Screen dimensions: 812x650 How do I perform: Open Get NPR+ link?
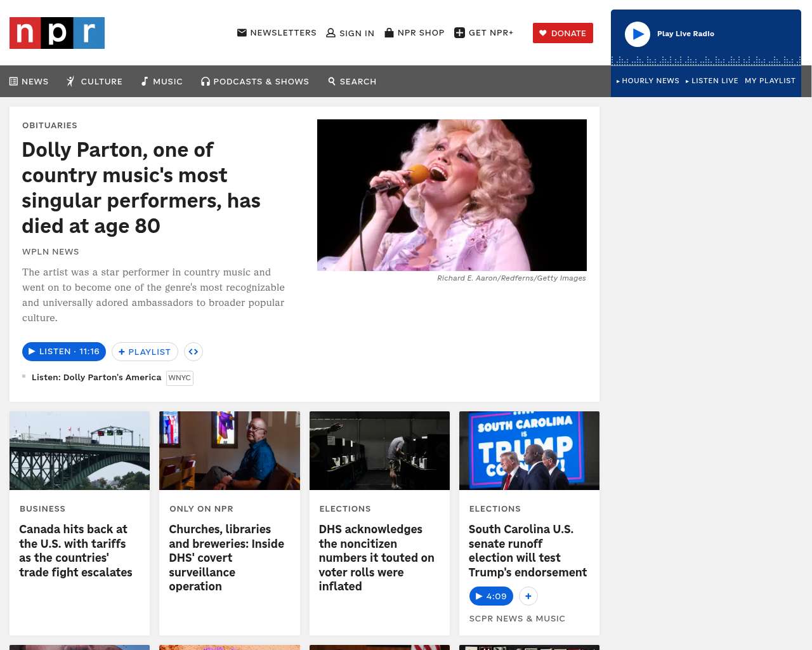484,33
